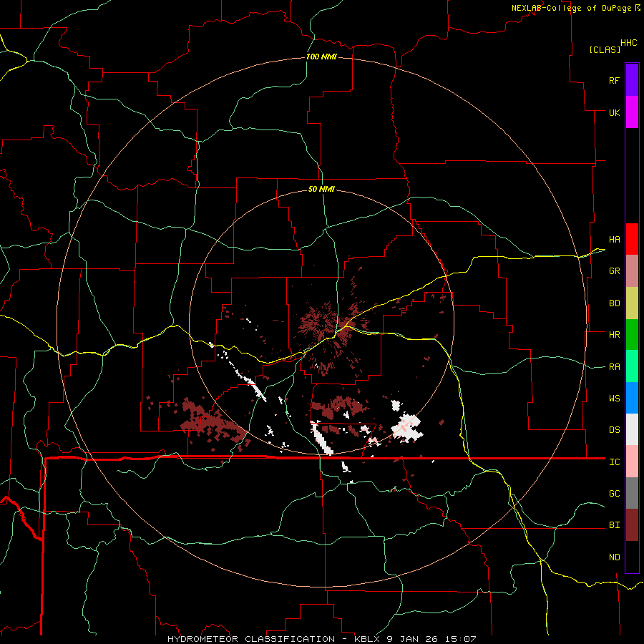
Task: Select the ND legend label
Action: tap(614, 557)
